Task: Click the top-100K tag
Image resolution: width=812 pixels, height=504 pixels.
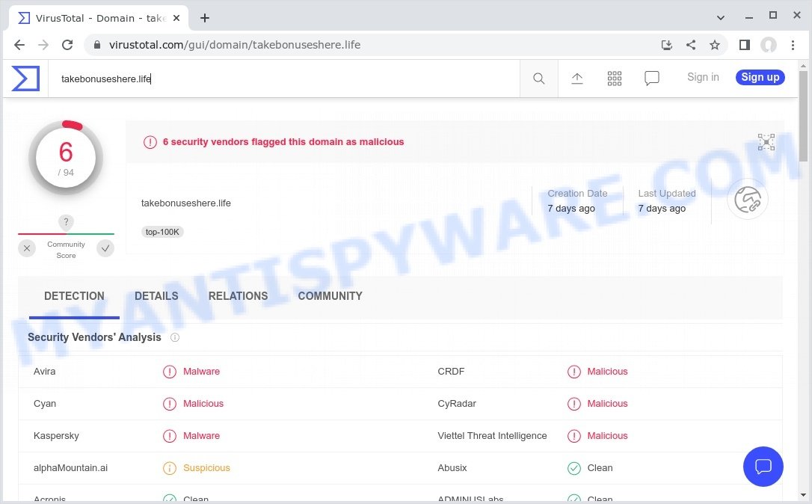Action: (162, 232)
